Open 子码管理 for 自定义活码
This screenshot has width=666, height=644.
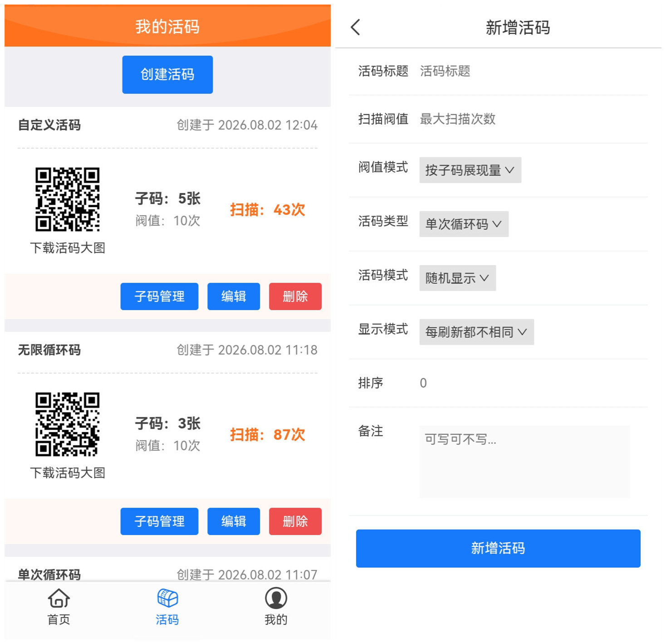coord(159,297)
